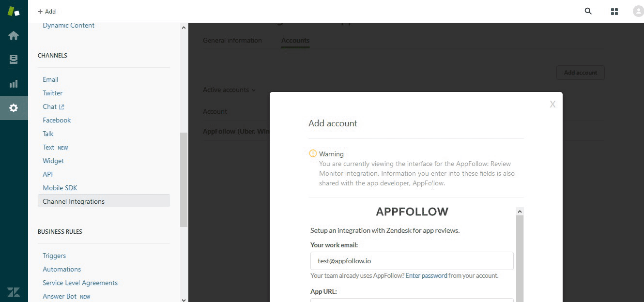Open the Widget channel settings

[53, 161]
